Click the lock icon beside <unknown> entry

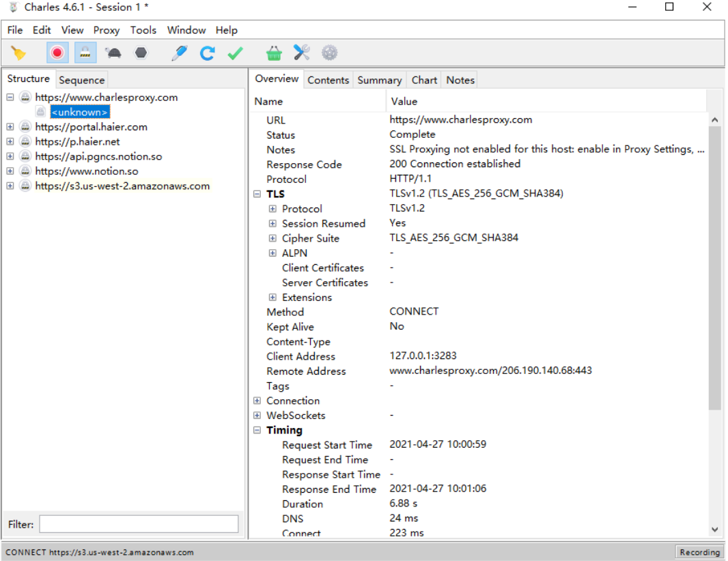coord(41,112)
